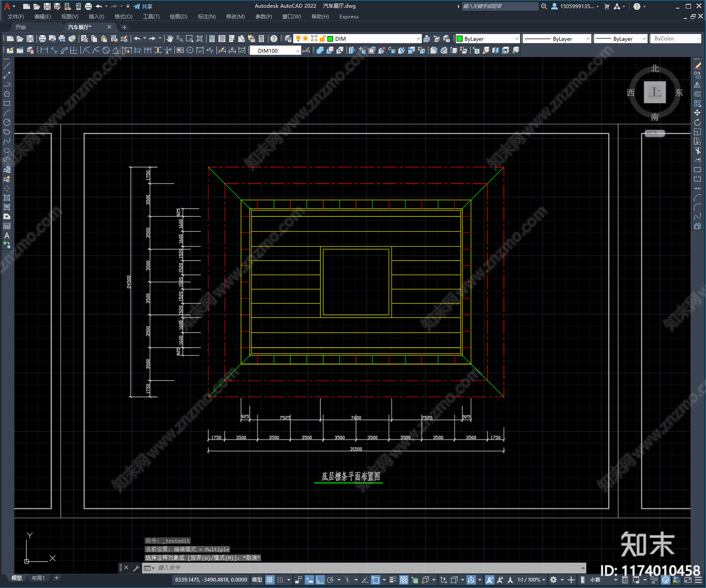The height and width of the screenshot is (588, 706).
Task: Click the 上 face of the ViewCube
Action: point(655,92)
